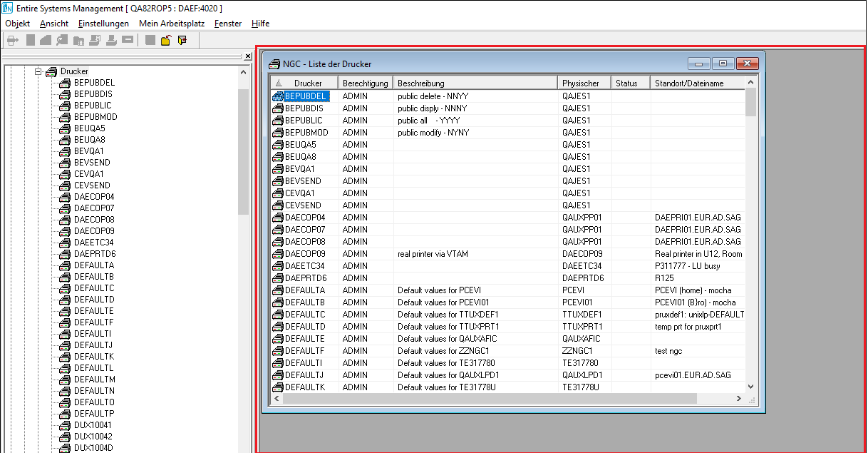Close the left tree panel with X

pyautogui.click(x=248, y=56)
